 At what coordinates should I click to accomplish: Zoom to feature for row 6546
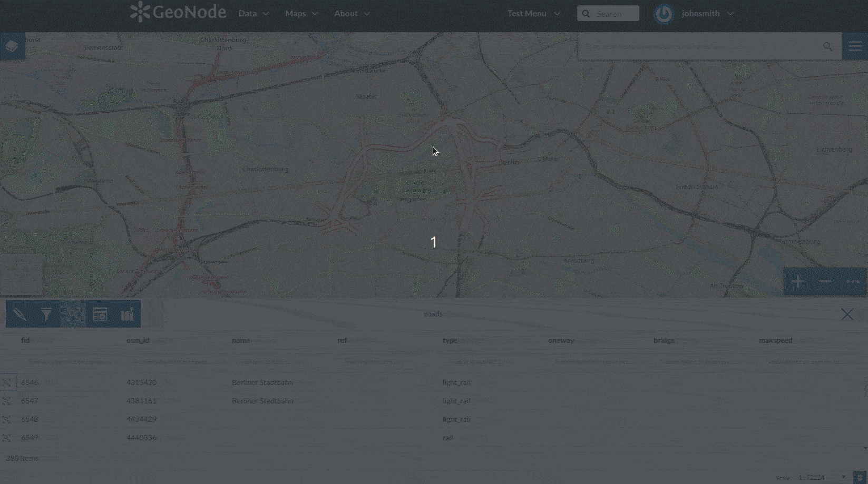[x=7, y=382]
